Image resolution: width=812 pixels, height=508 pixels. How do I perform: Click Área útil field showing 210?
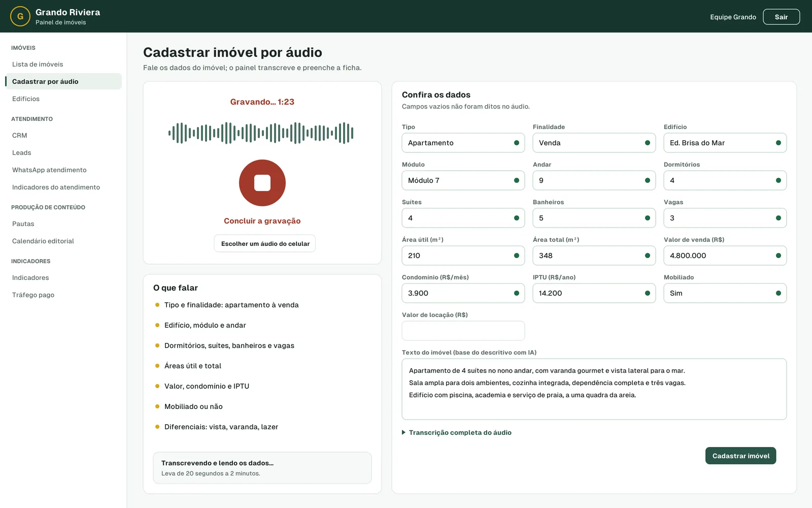[463, 256]
